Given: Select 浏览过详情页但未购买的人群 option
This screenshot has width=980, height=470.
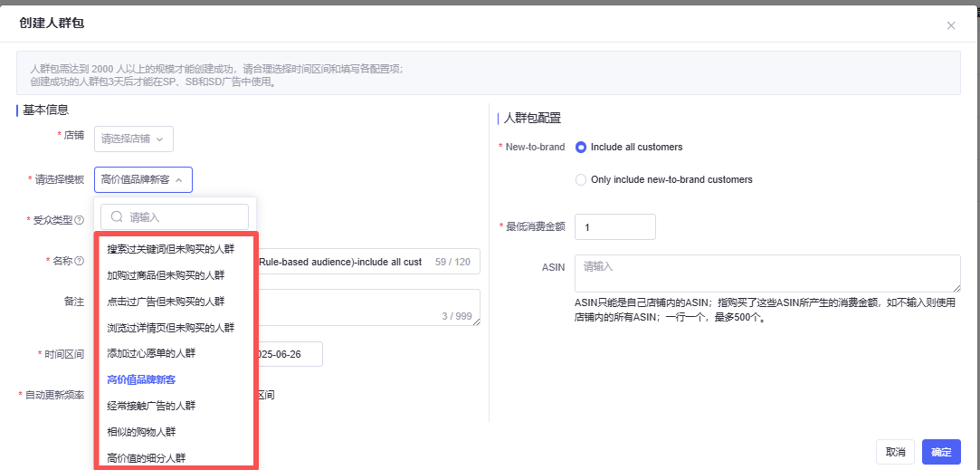Looking at the screenshot, I should coord(171,327).
